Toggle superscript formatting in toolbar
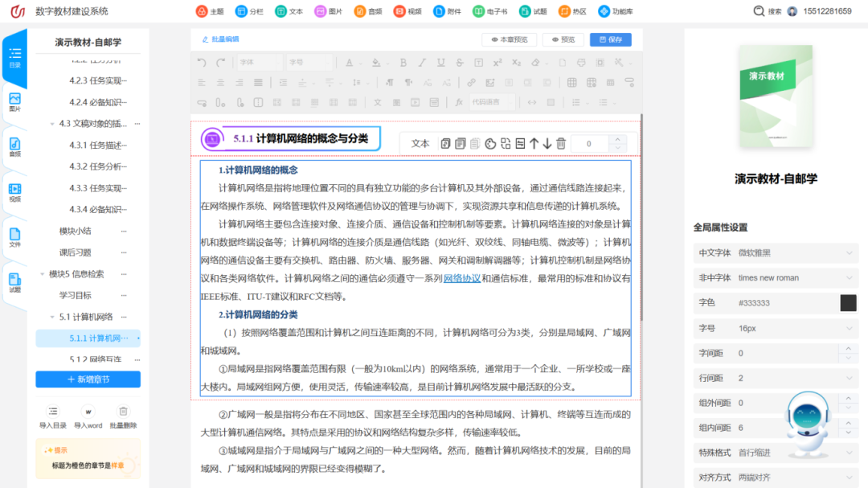868x488 pixels. (497, 63)
